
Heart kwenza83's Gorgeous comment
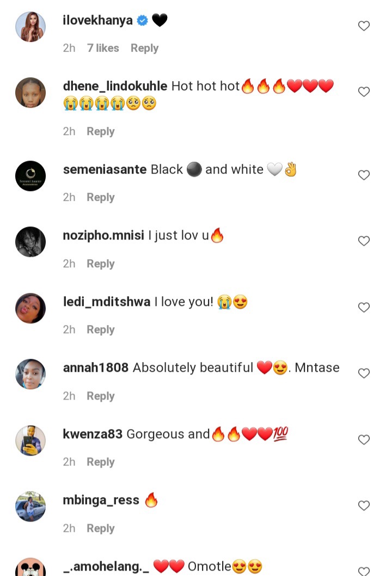coord(364,439)
